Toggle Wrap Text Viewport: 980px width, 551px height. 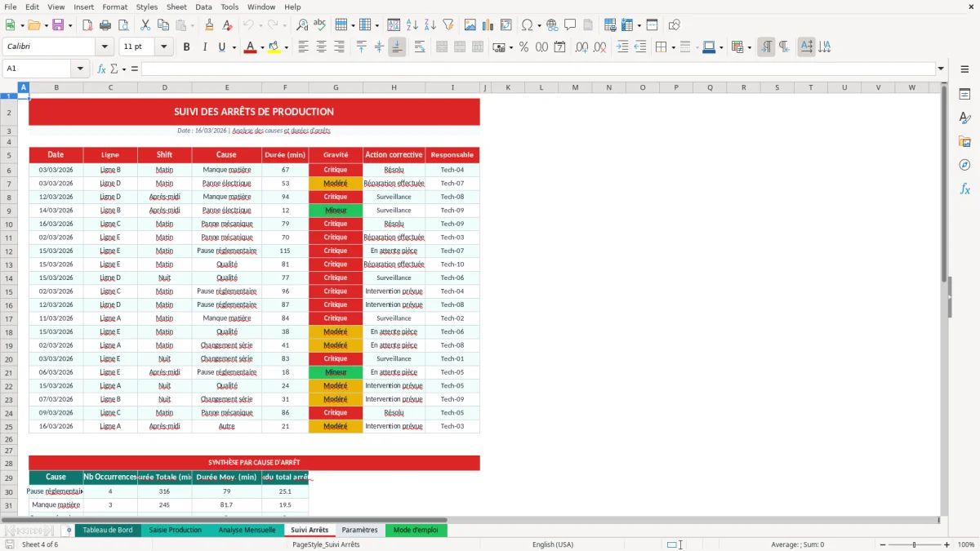coord(420,47)
